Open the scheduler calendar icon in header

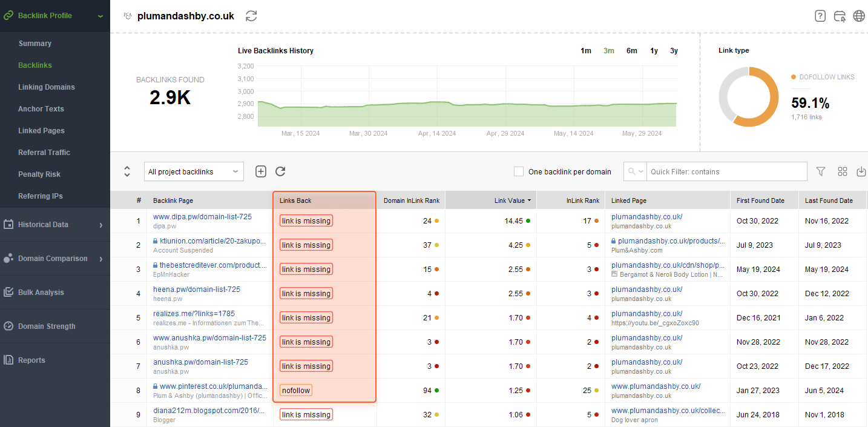(x=840, y=16)
